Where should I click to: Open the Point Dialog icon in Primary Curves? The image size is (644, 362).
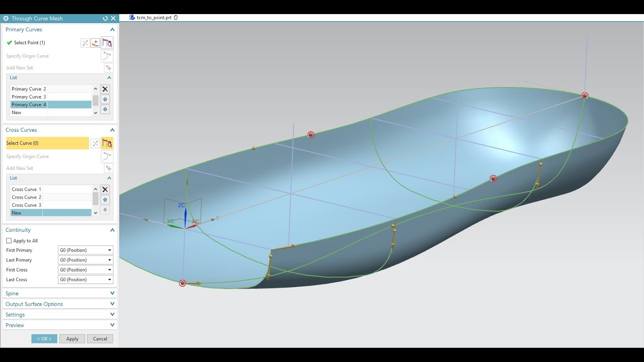tap(95, 43)
